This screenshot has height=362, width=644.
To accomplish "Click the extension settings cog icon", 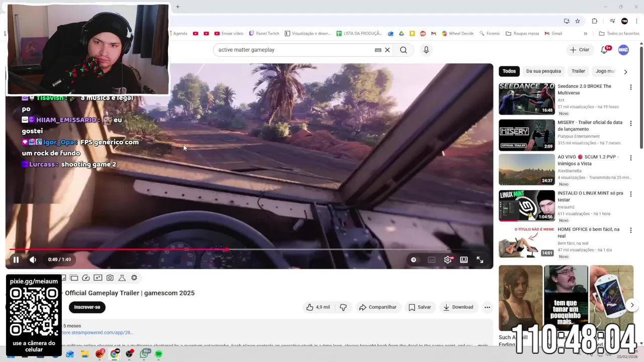I will (x=134, y=278).
